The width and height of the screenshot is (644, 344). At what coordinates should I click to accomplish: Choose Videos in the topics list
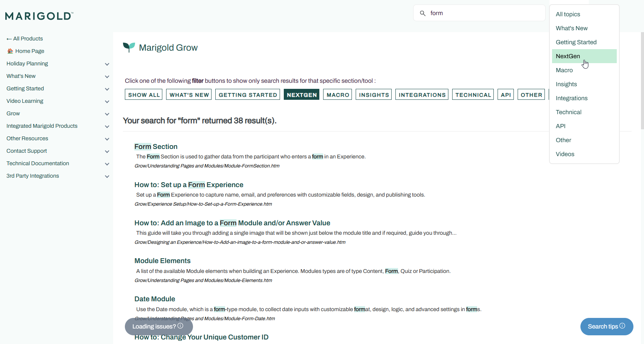565,154
